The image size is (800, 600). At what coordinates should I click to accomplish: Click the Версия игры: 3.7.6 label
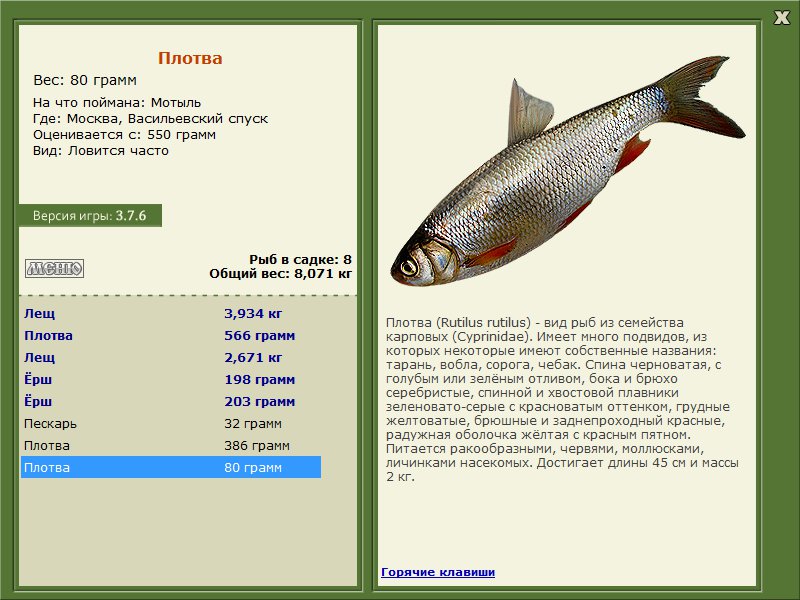(x=90, y=215)
